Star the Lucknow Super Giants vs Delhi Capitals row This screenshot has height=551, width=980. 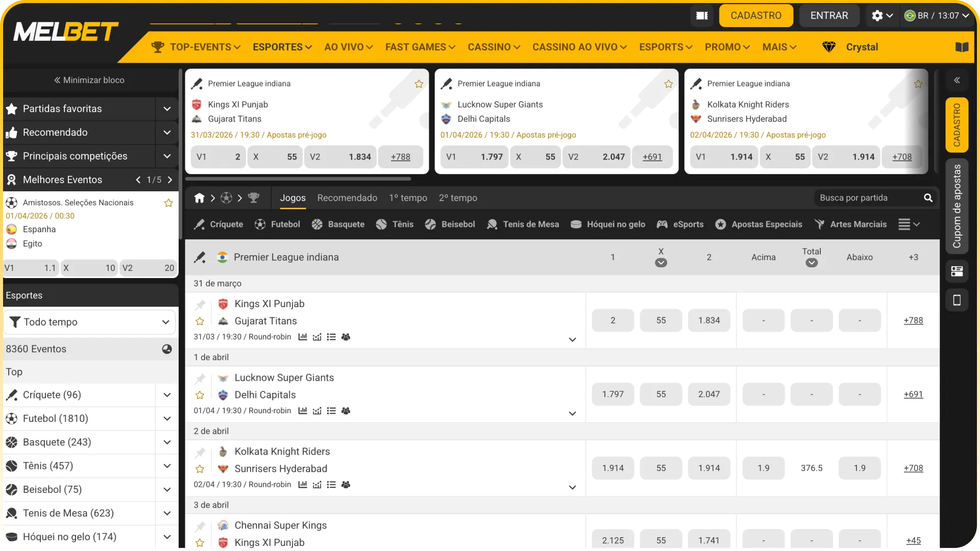[x=200, y=395]
